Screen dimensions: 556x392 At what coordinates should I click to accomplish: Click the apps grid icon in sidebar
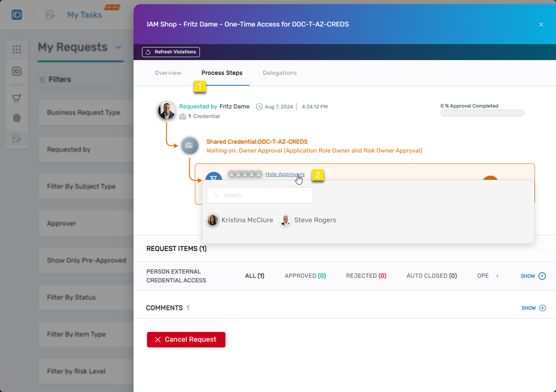point(17,50)
